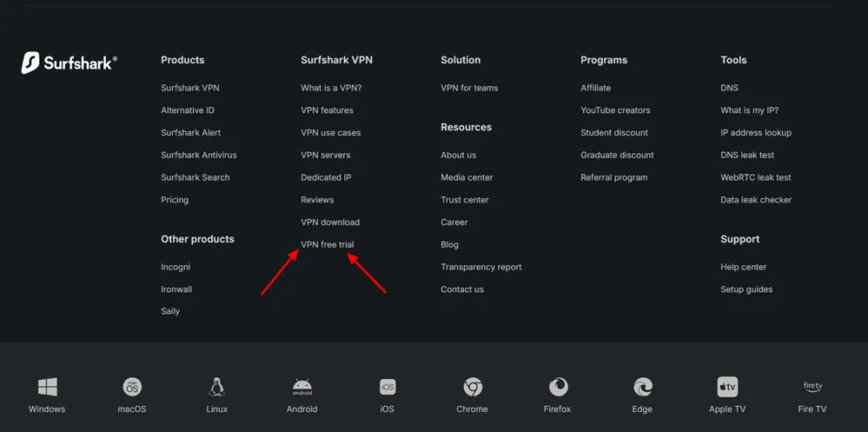Open Surfshark Alert link
Image resolution: width=868 pixels, height=432 pixels.
pyautogui.click(x=191, y=133)
